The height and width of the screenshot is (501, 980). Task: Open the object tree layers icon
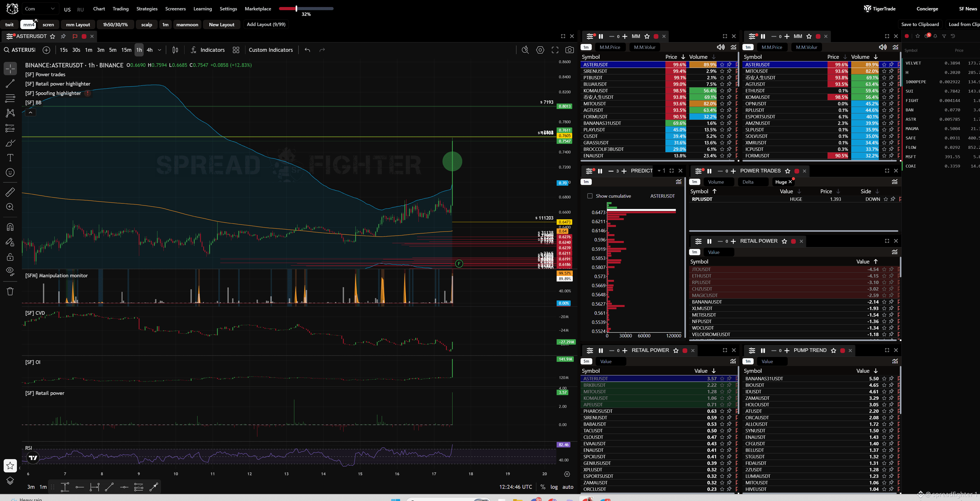pos(10,480)
